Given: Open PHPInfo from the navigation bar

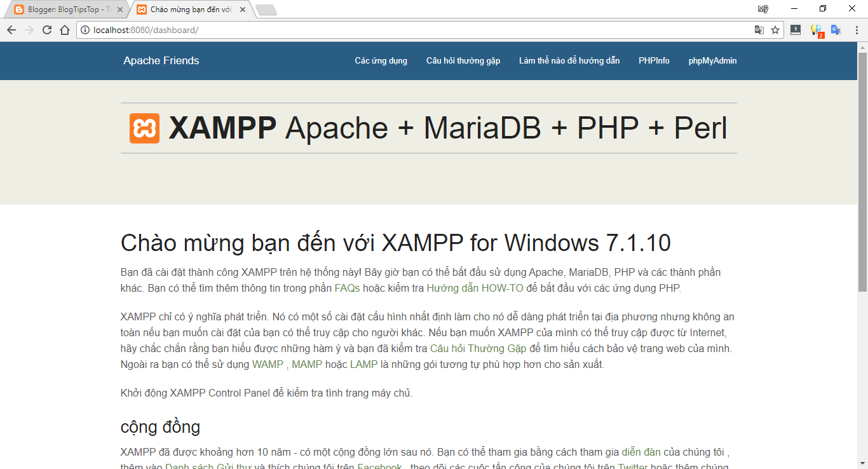Looking at the screenshot, I should 654,61.
